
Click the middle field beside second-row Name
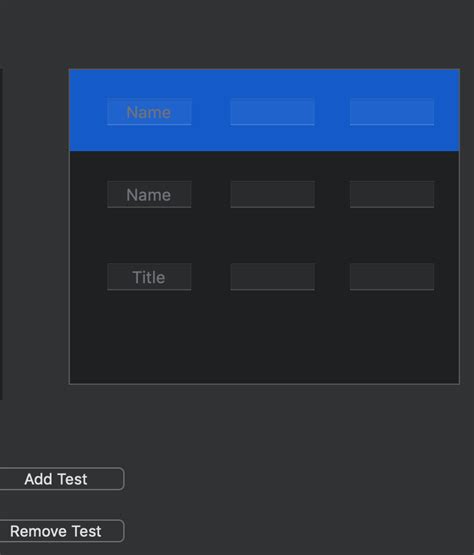[x=273, y=194]
